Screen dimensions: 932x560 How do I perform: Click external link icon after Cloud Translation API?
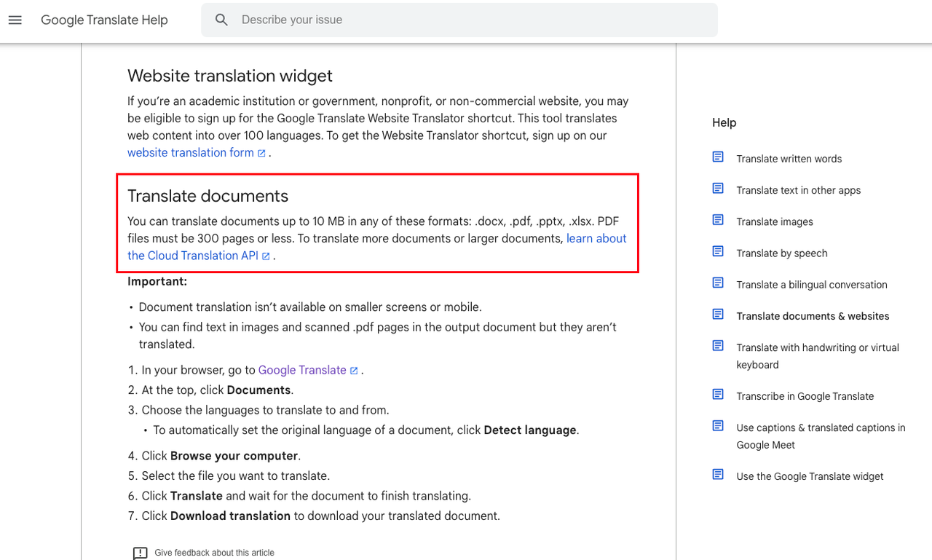click(266, 256)
